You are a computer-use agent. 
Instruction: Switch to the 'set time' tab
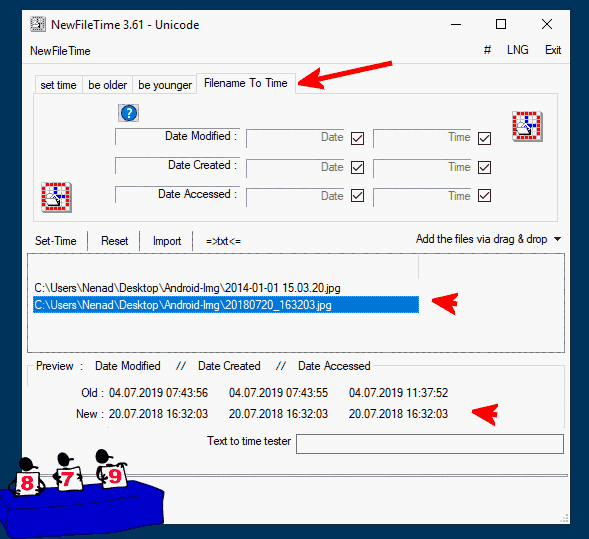pos(58,85)
